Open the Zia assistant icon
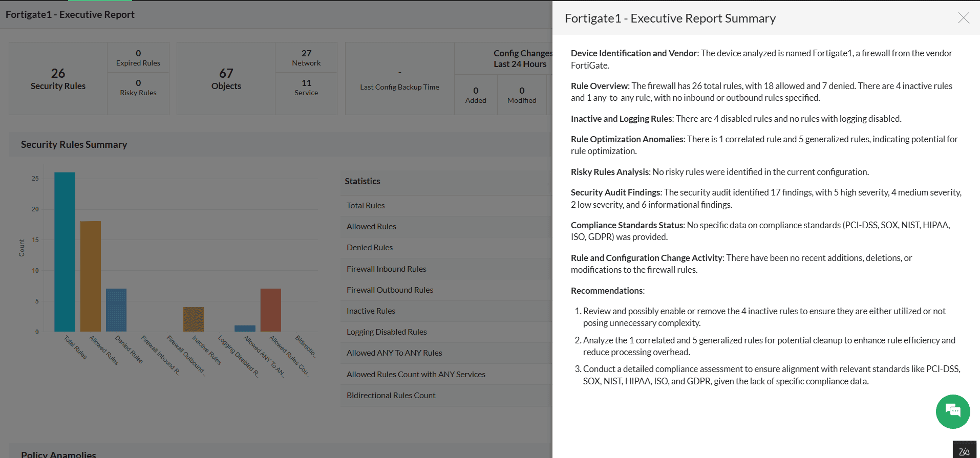This screenshot has height=458, width=980. pos(965,450)
